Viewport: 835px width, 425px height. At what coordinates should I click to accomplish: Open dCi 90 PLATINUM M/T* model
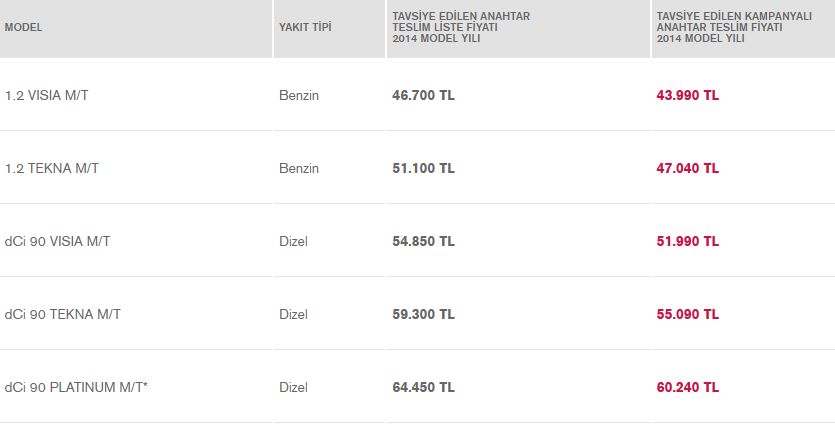click(76, 387)
